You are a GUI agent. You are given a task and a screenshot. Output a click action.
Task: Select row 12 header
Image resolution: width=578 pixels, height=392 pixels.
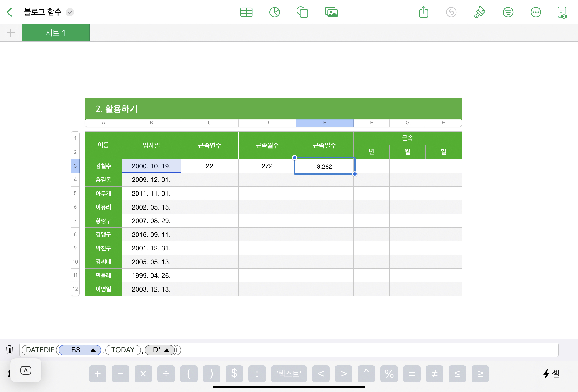(x=75, y=289)
